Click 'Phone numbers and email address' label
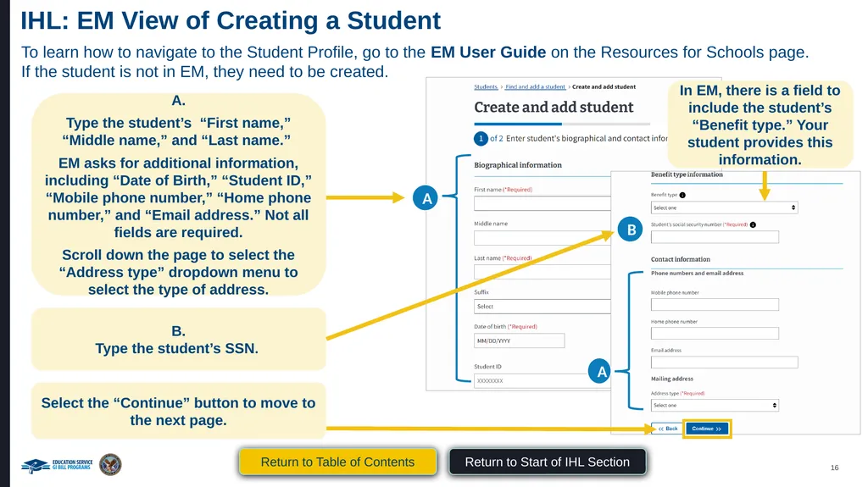 pyautogui.click(x=697, y=273)
